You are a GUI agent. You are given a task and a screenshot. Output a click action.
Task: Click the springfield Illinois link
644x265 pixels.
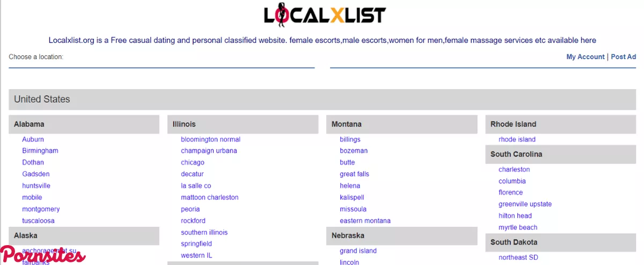[x=196, y=244]
